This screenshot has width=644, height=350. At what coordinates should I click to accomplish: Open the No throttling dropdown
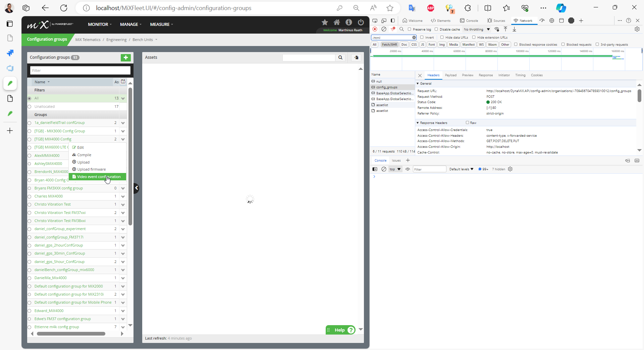pos(477,30)
